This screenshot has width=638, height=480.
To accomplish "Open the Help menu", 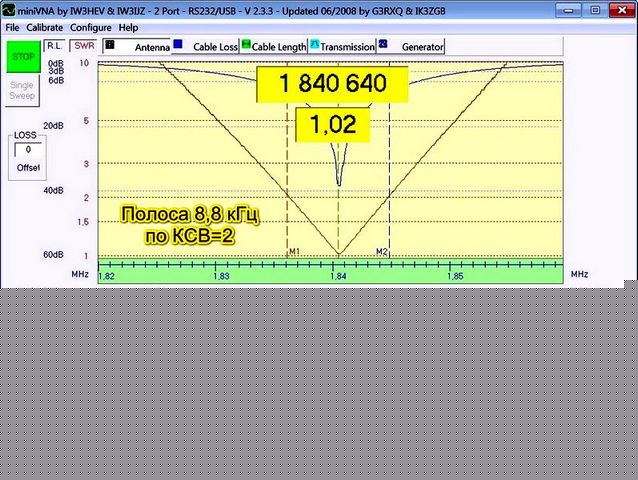I will coord(128,28).
